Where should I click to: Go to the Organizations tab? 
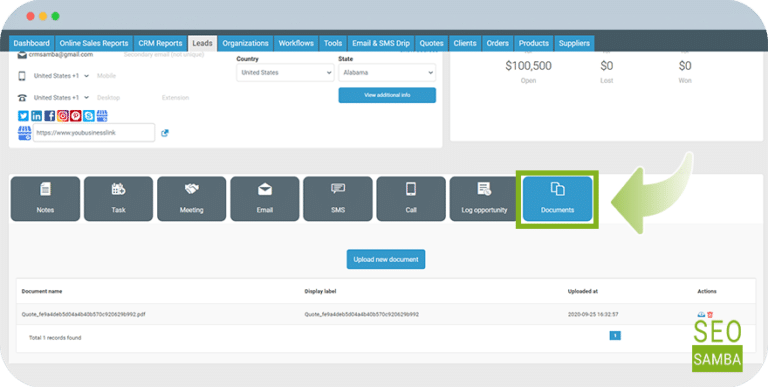tap(245, 43)
